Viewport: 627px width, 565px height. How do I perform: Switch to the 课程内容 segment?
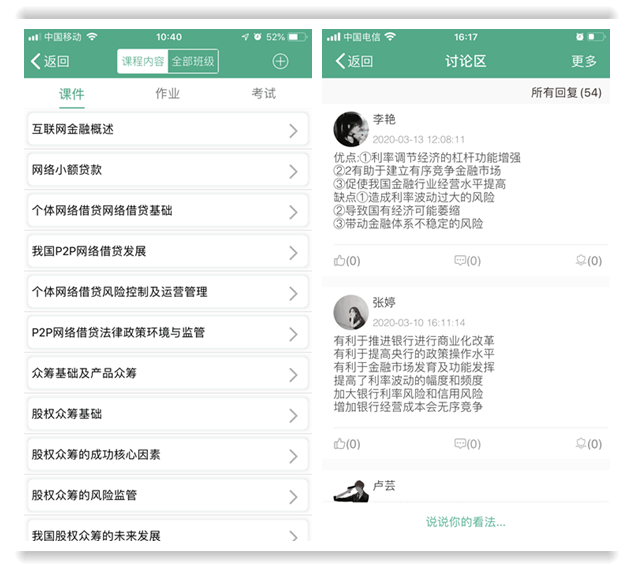coord(142,61)
